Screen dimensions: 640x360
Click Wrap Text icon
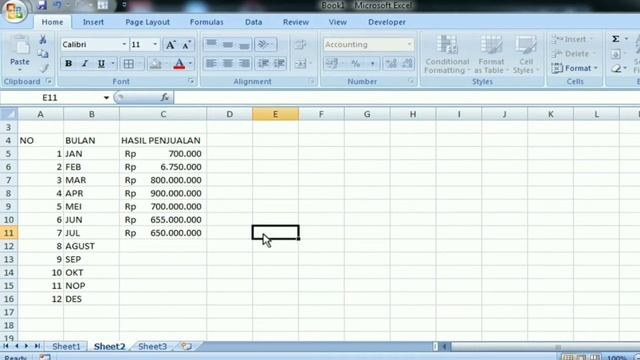(x=300, y=44)
